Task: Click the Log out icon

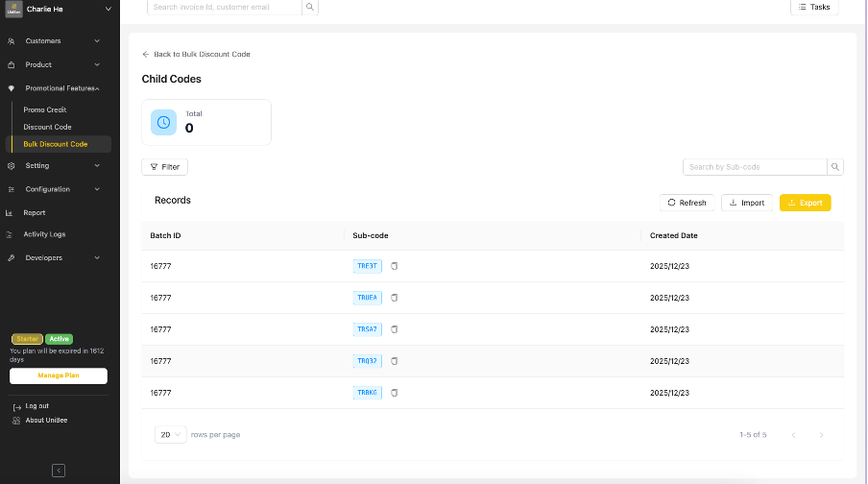Action: tap(16, 406)
